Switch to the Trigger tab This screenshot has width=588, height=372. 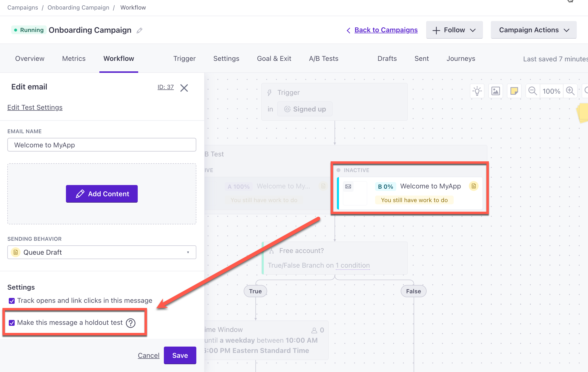184,59
